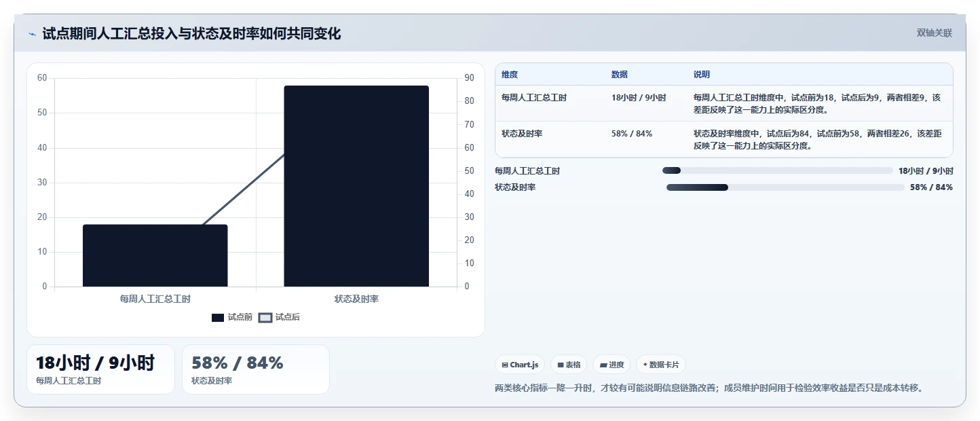Click progress row title 状态及时率
Image resolution: width=980 pixels, height=421 pixels.
(x=515, y=187)
